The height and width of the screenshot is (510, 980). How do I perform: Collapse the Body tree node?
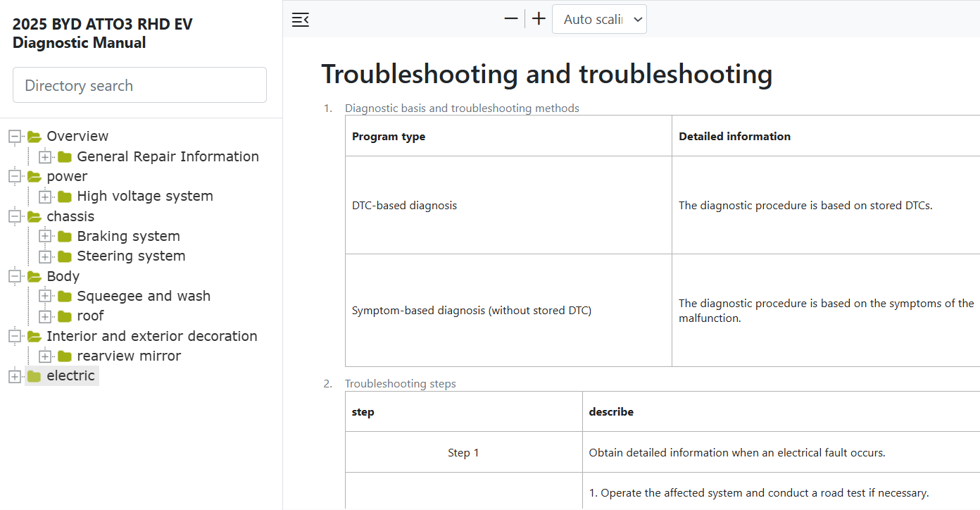[15, 276]
